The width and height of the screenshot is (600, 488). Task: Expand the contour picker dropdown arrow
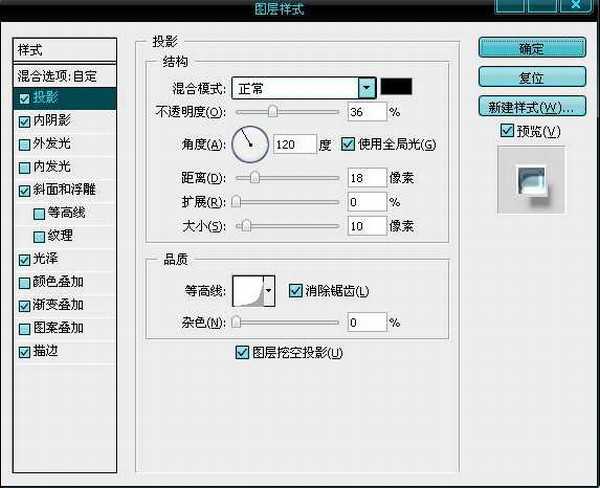tap(268, 292)
